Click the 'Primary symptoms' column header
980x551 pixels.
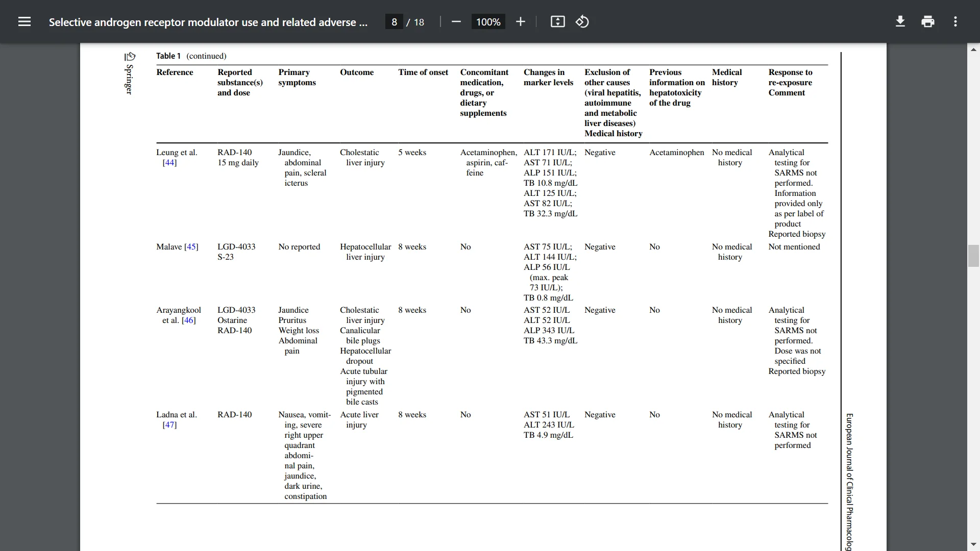coord(297,78)
